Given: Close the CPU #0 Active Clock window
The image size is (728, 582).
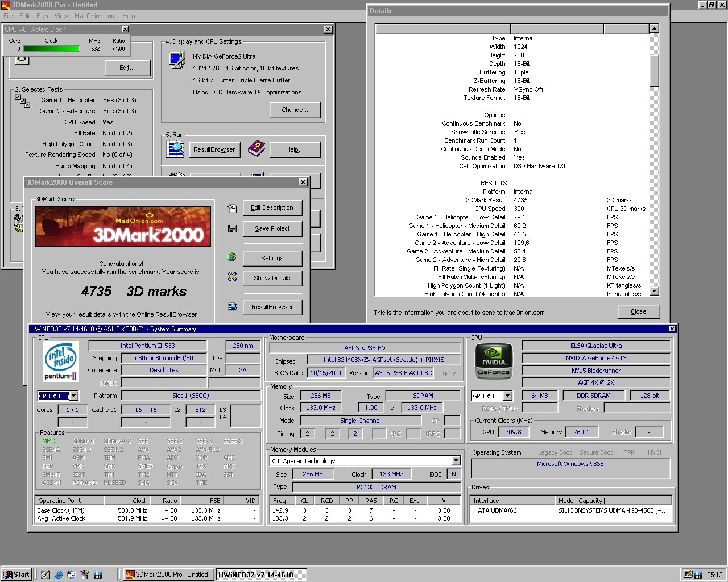Looking at the screenshot, I should coord(125,29).
